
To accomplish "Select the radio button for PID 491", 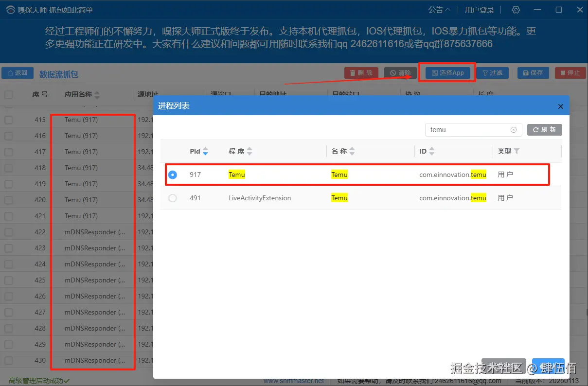I will coord(173,198).
